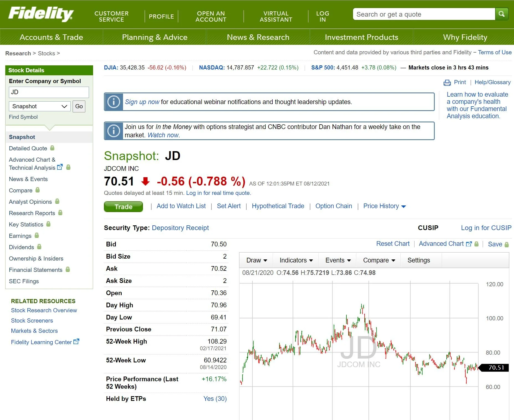Open the Compare chart menu
Image resolution: width=514 pixels, height=420 pixels.
pos(379,260)
